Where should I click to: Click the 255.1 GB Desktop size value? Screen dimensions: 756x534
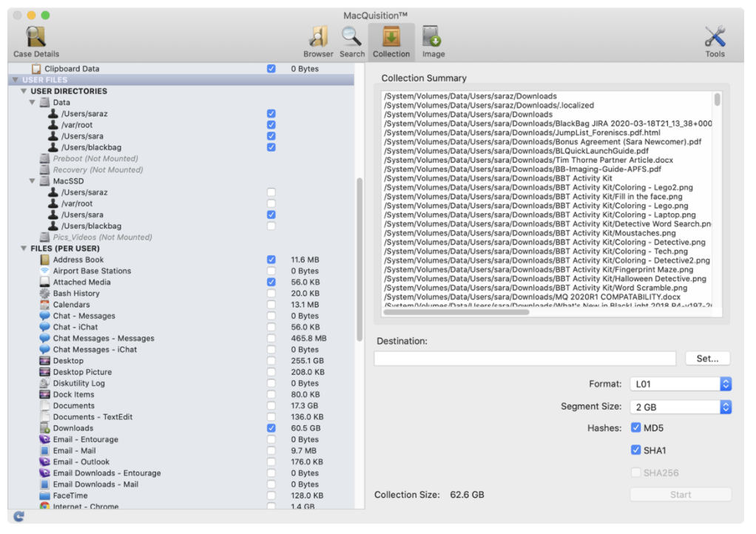pos(307,361)
